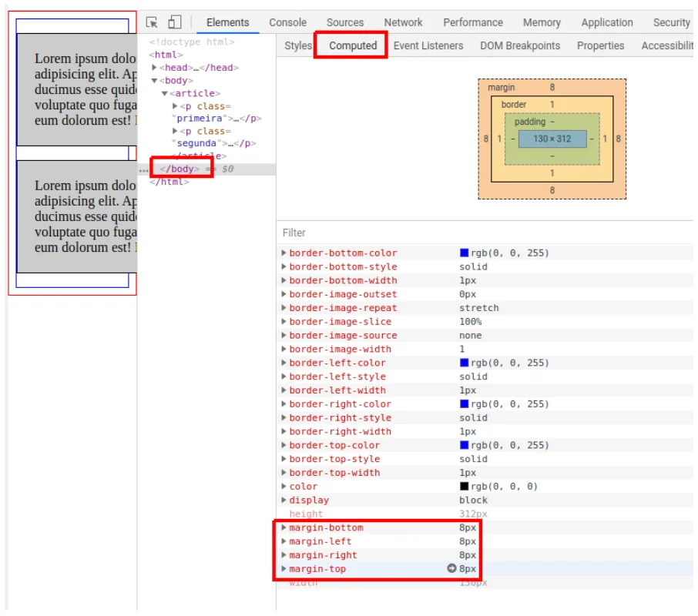
Task: Click the margin label in box model
Action: pyautogui.click(x=501, y=88)
